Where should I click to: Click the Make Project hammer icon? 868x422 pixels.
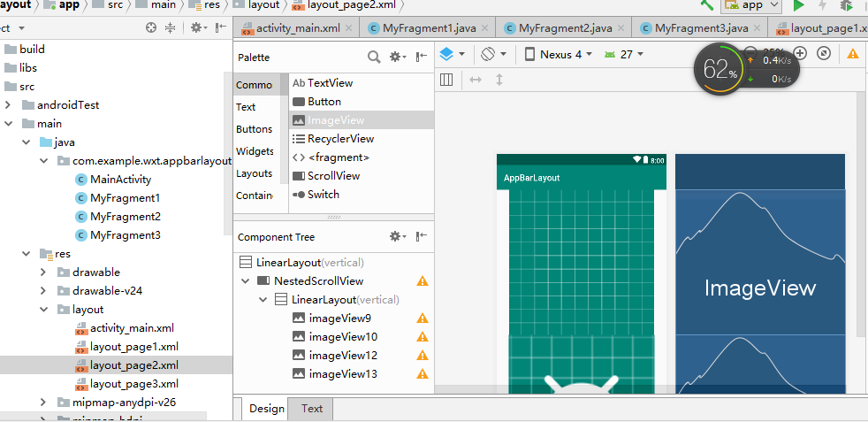(706, 4)
